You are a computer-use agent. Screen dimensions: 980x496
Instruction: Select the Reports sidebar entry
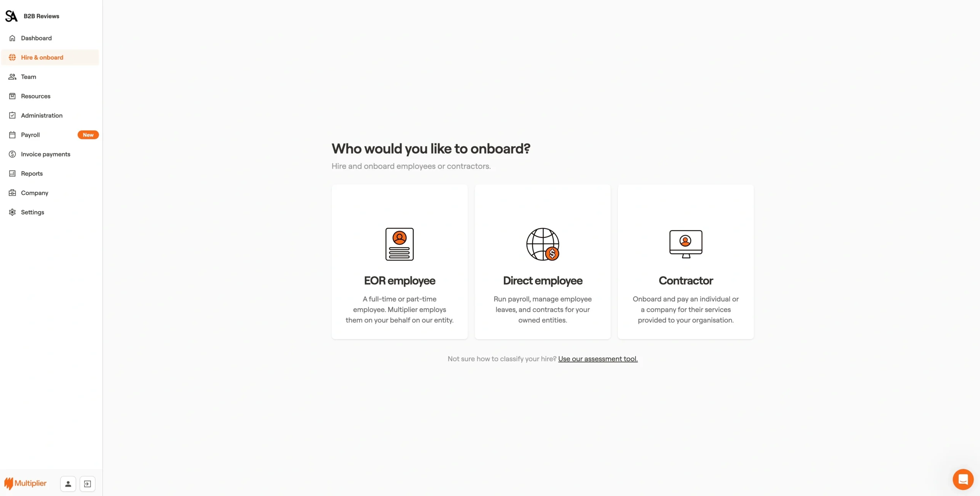click(x=32, y=174)
